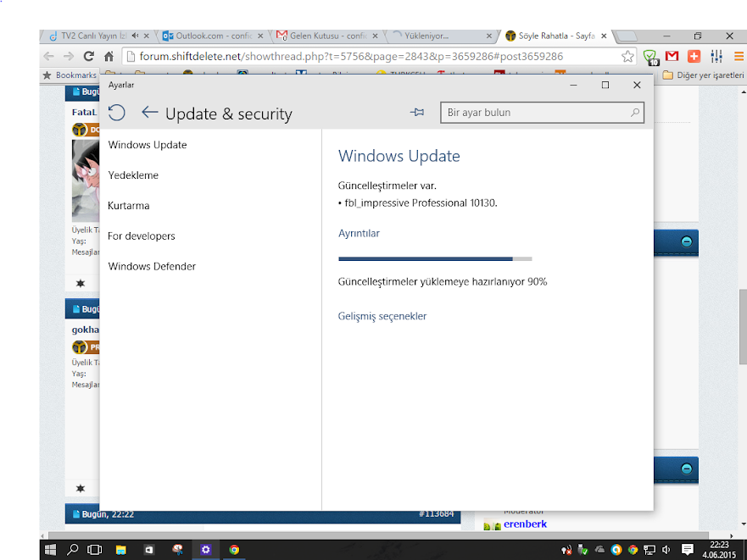Open the network icon in system tray
Viewport: 747px width, 560px height.
[x=649, y=551]
